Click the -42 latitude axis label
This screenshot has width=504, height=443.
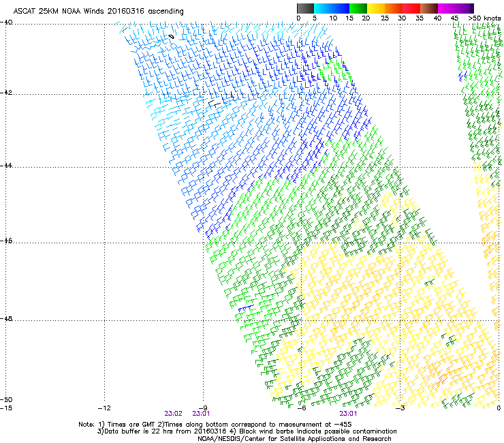[x=7, y=93]
